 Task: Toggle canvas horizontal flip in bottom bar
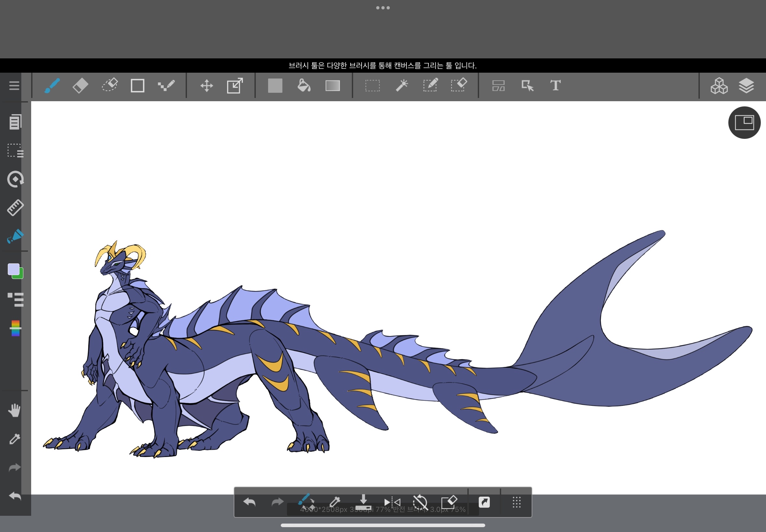392,502
